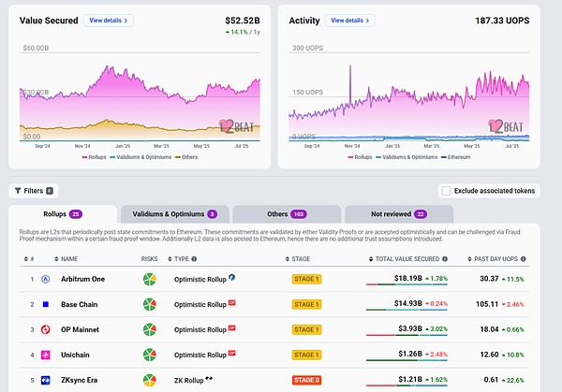
Task: Click the Arbitrum One TVS breakdown bar
Action: (407, 287)
